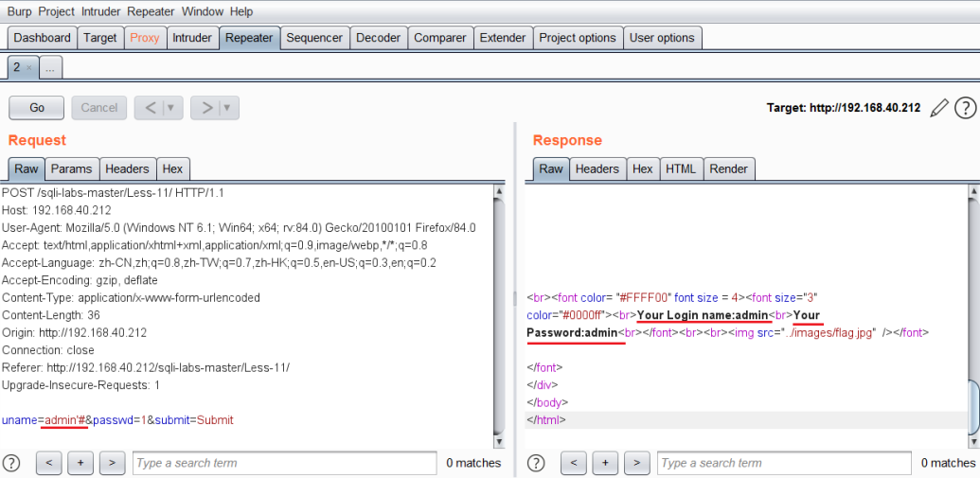Switch to the Dashboard tab
Screen dimensions: 980x478
[x=43, y=38]
